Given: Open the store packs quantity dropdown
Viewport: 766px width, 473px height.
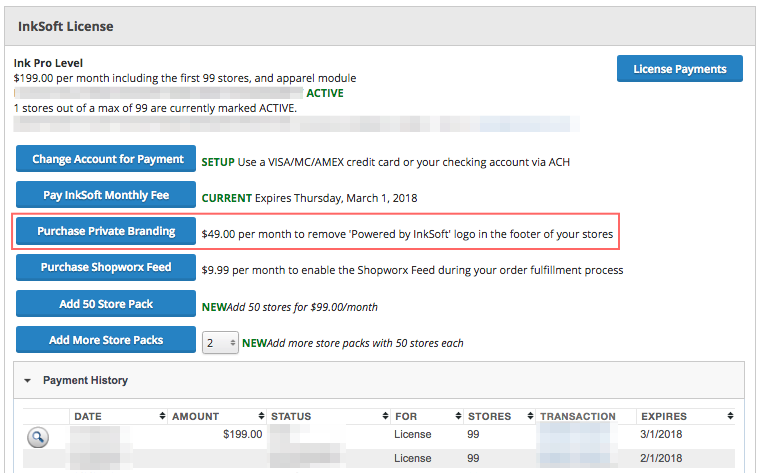Looking at the screenshot, I should pyautogui.click(x=220, y=342).
